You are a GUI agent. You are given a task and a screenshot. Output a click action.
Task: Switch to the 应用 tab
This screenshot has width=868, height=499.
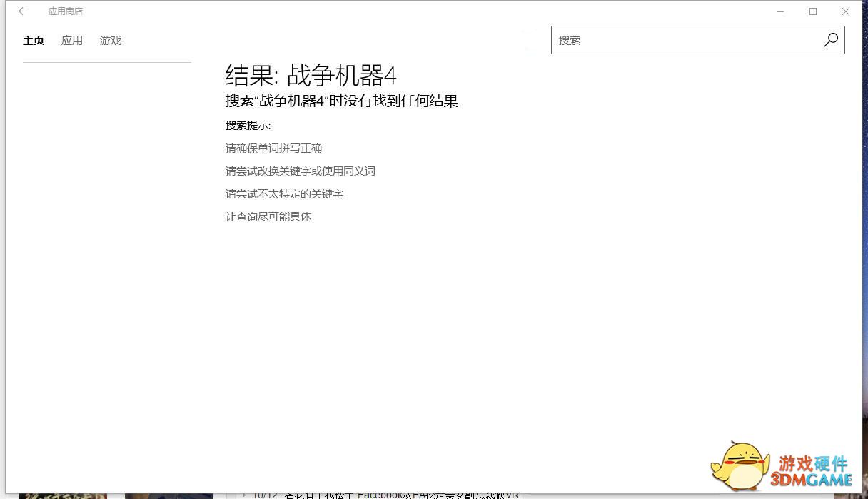pyautogui.click(x=72, y=41)
